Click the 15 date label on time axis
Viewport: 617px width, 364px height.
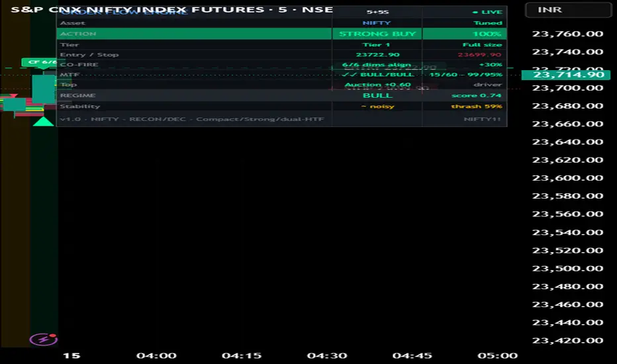click(x=71, y=356)
